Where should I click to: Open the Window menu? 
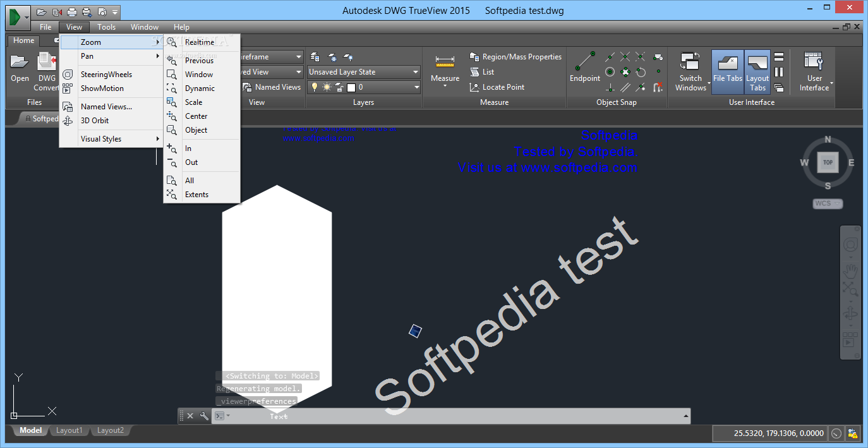(145, 27)
